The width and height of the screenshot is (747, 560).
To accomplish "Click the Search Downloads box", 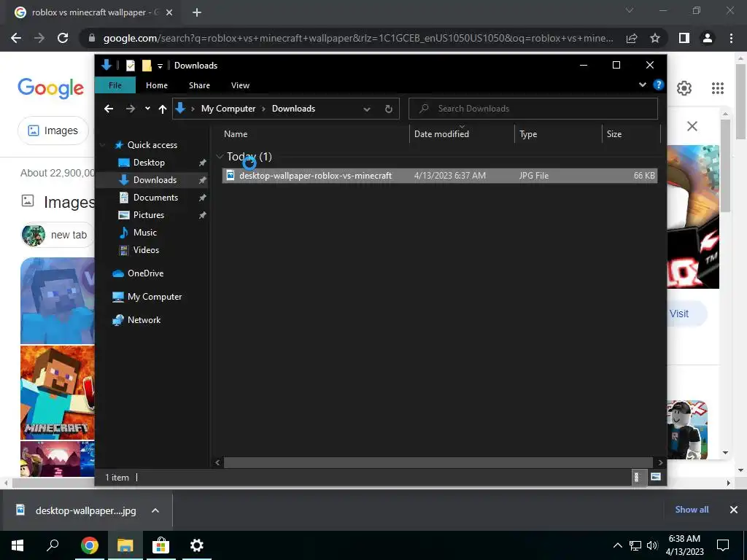I will tap(533, 109).
